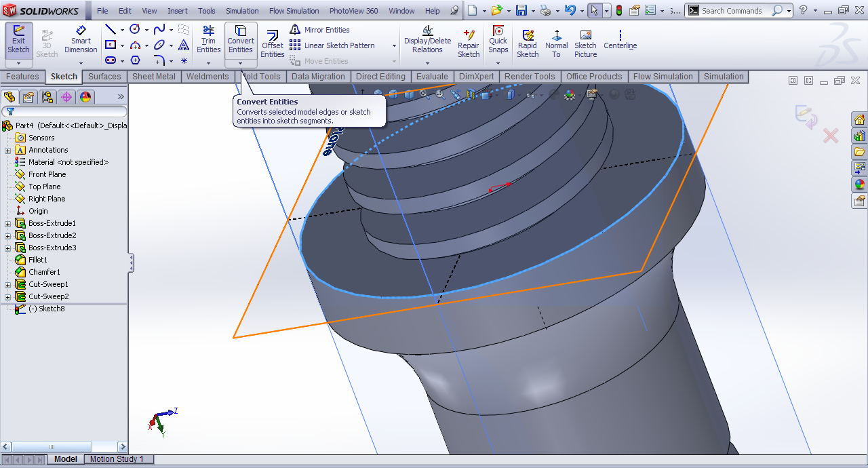
Task: Open the Appearances tab in the task pane
Action: tap(859, 184)
